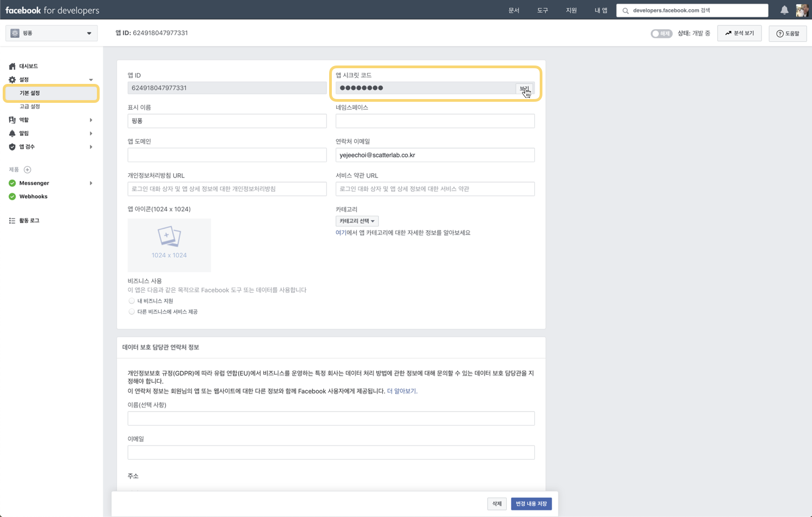812x517 pixels.
Task: Click the 대시보드 home icon
Action: tap(12, 66)
